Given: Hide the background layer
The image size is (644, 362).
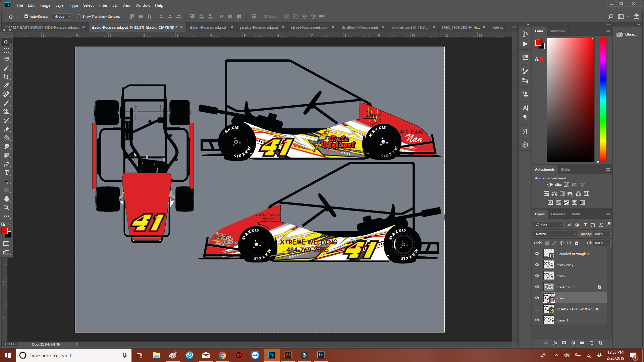Looking at the screenshot, I should pyautogui.click(x=537, y=287).
